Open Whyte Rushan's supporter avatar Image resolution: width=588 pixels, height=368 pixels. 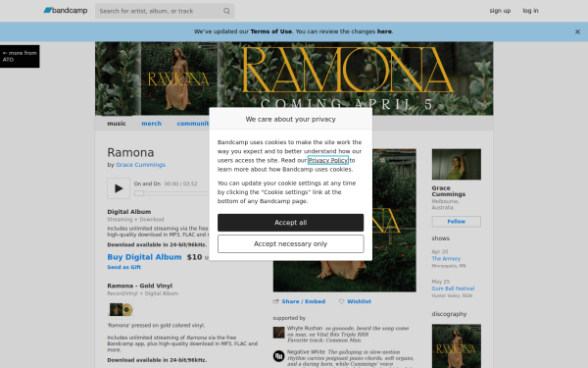[x=278, y=333]
